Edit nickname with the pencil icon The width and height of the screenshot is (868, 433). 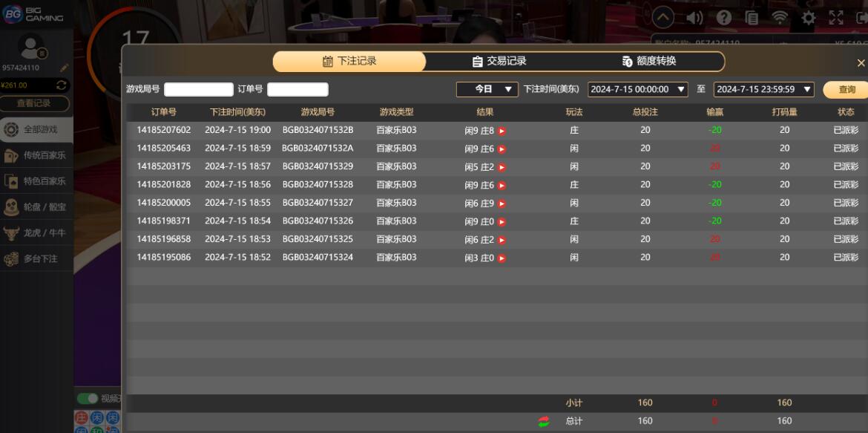point(65,68)
